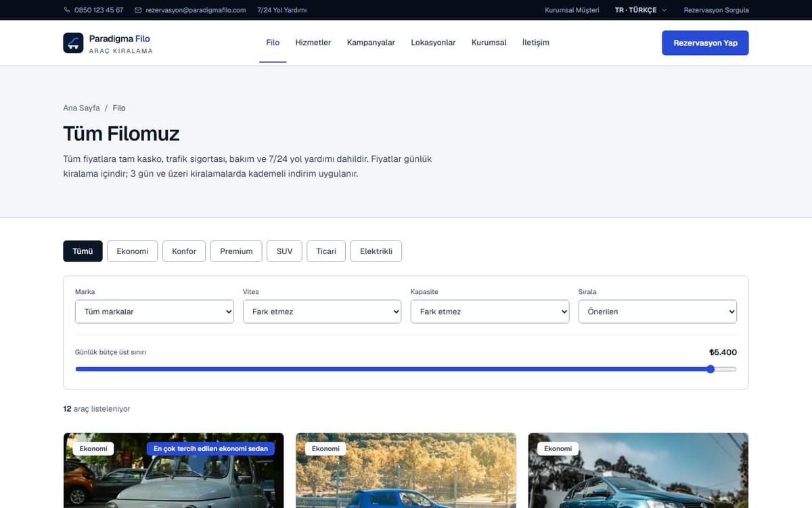Image resolution: width=812 pixels, height=508 pixels.
Task: Click the Rezervasyon Yap button
Action: [705, 43]
